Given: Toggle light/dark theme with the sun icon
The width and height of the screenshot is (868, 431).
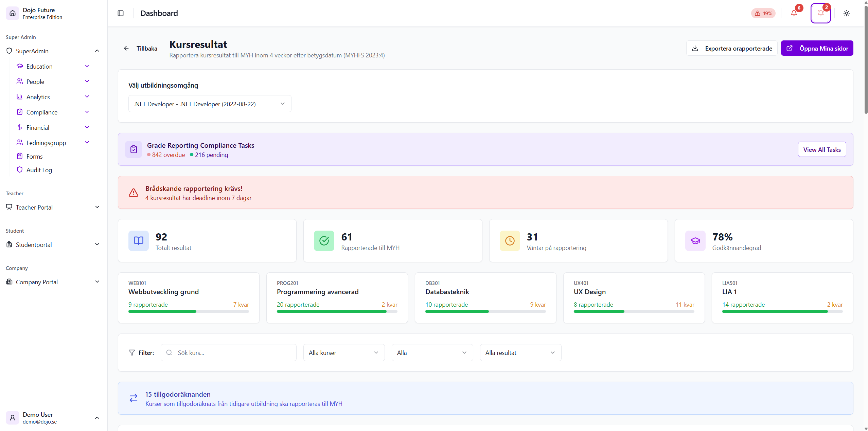Looking at the screenshot, I should click(846, 13).
